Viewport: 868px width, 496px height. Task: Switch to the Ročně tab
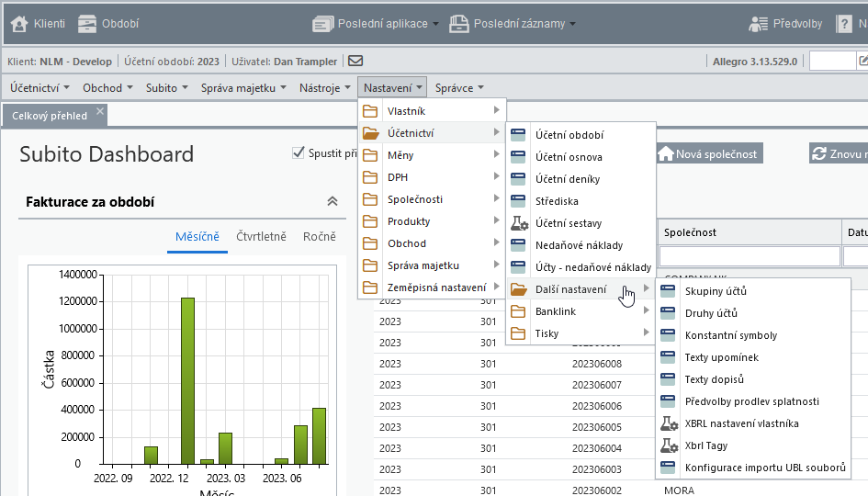click(x=320, y=237)
